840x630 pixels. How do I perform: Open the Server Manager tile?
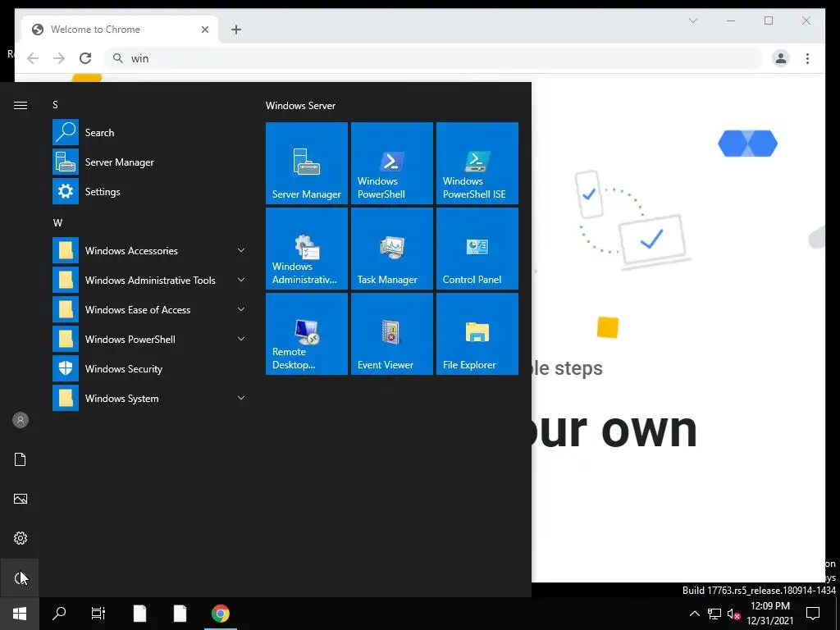(x=307, y=163)
